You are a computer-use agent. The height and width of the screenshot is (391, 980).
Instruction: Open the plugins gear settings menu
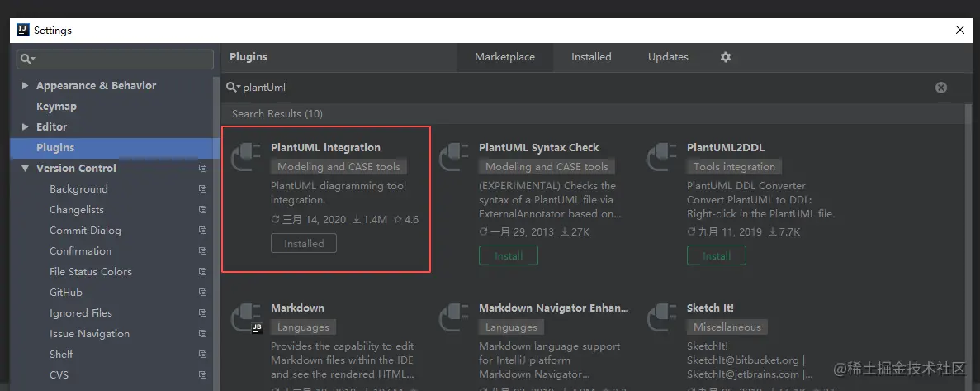coord(725,57)
